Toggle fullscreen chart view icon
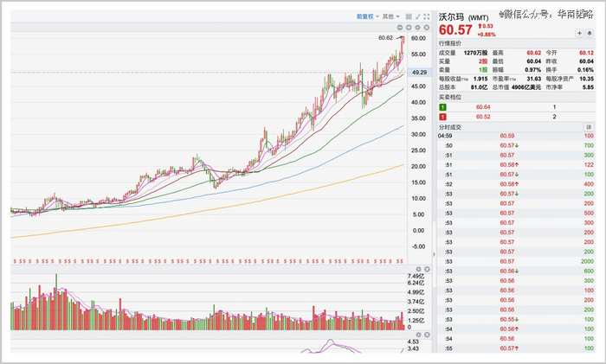 (425, 16)
